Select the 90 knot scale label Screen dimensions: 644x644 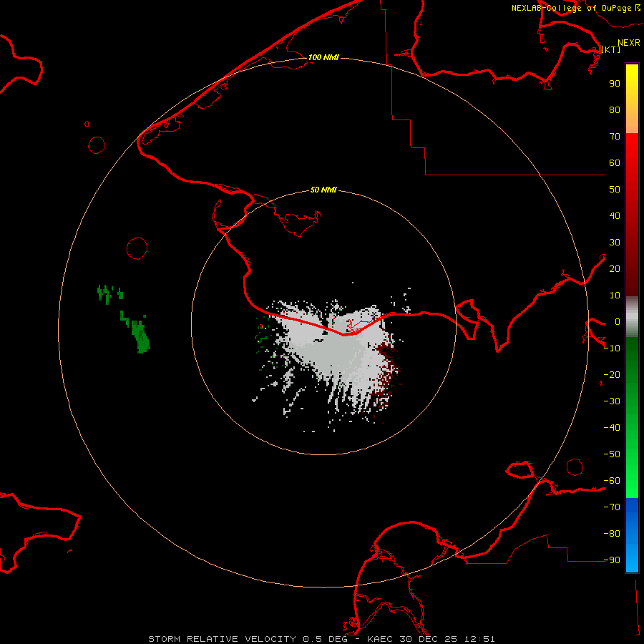pos(615,84)
